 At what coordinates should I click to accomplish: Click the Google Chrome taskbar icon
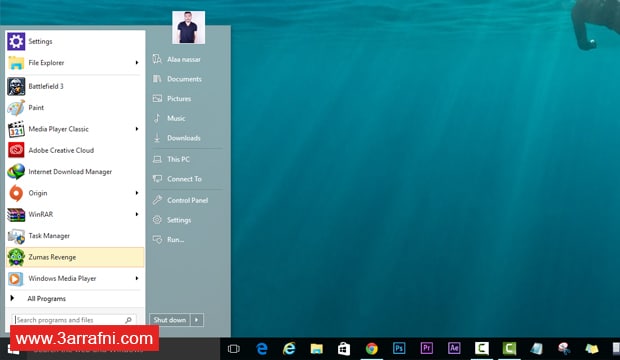tap(372, 349)
